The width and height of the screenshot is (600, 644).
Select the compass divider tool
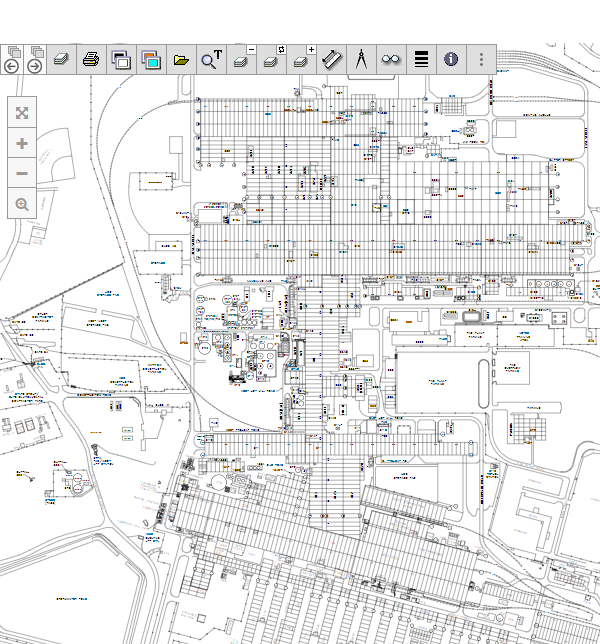361,59
